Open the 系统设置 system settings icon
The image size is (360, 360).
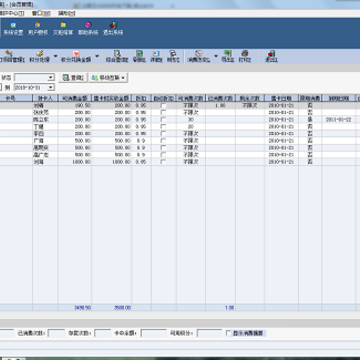[13, 29]
